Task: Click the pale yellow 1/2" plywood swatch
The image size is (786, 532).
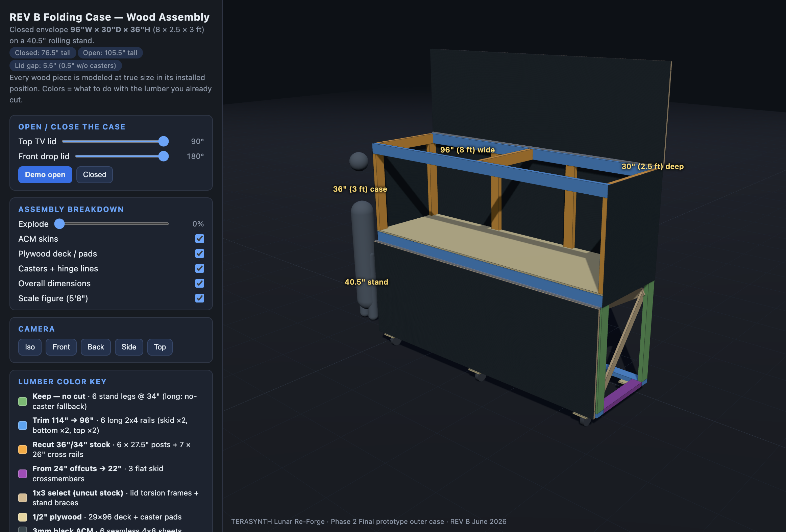Action: point(23,517)
